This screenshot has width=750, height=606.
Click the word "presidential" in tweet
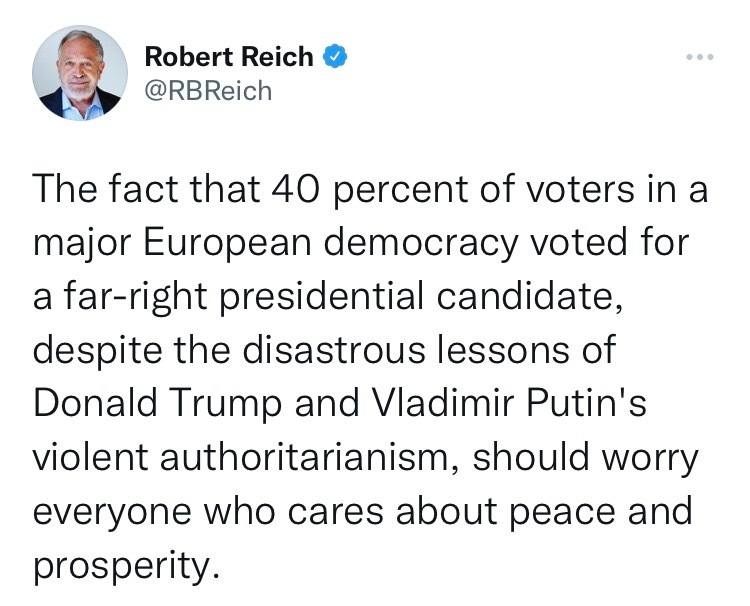[321, 297]
